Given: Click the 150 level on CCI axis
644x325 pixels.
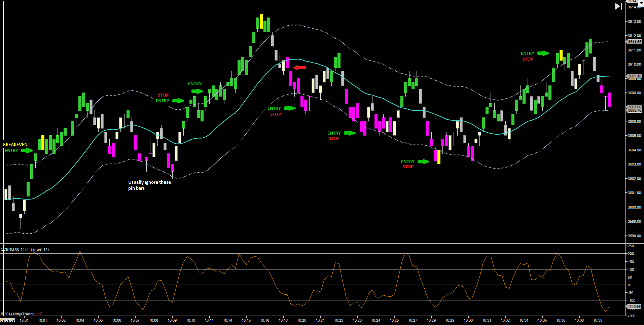Looking at the screenshot, I should click(x=631, y=262).
